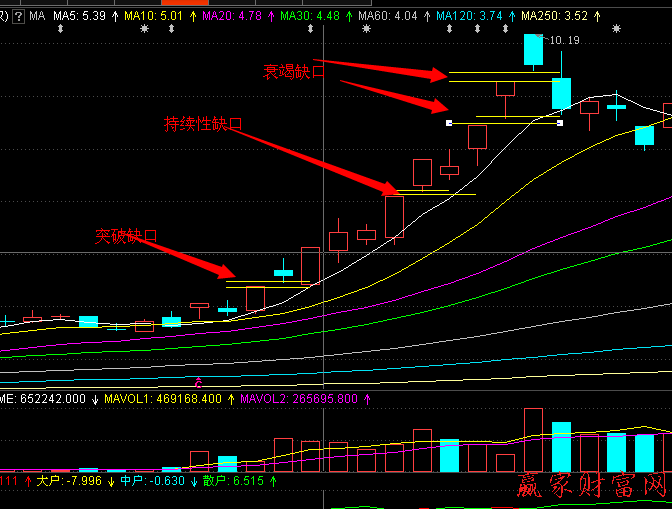Select the MA20: 4.78 indicator label
672x509 pixels.
point(235,16)
